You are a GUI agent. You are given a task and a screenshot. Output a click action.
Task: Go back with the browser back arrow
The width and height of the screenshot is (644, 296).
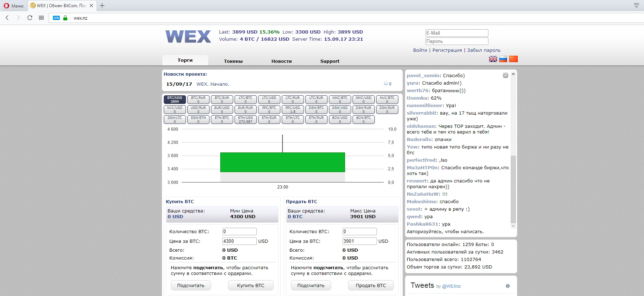[x=7, y=18]
